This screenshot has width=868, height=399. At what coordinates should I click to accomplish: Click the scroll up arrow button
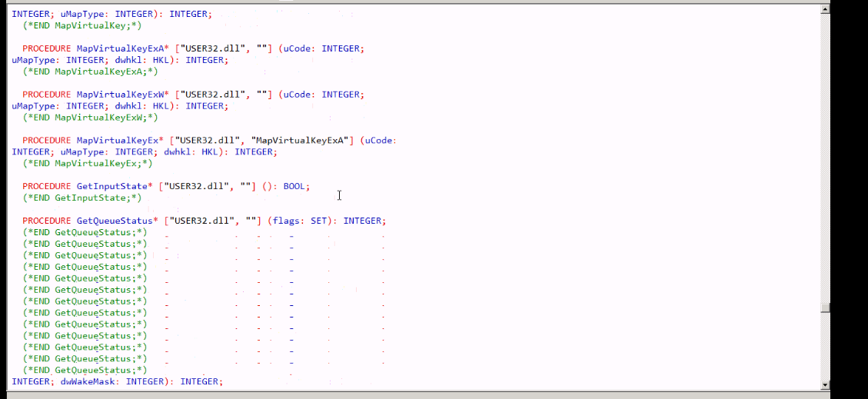point(825,9)
